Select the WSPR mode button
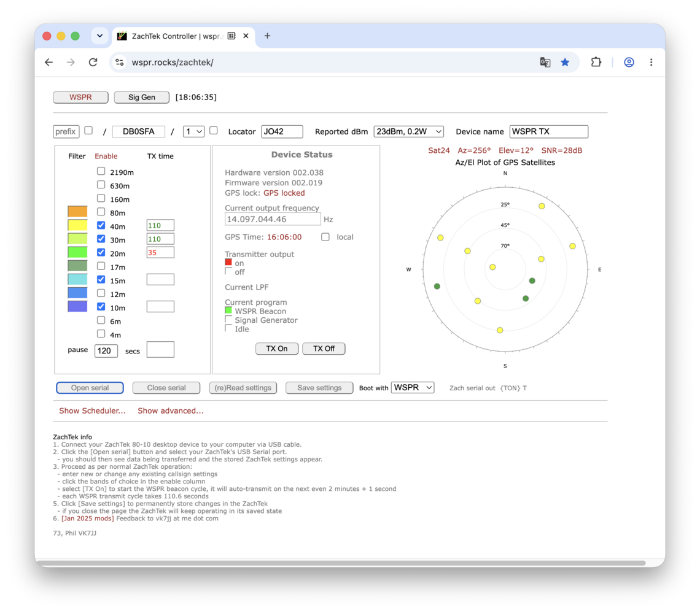The height and width of the screenshot is (613, 700). 81,98
